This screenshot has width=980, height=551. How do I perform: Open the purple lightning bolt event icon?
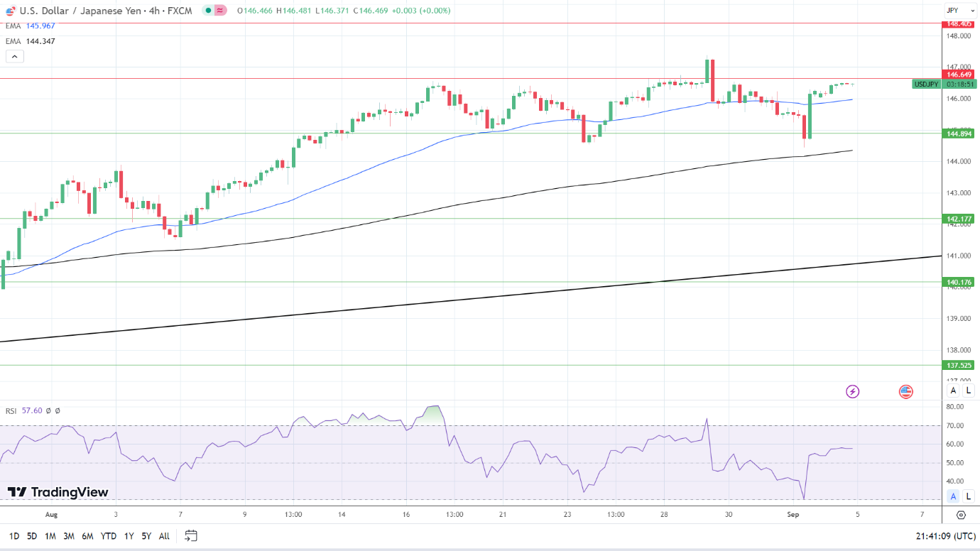(x=852, y=391)
